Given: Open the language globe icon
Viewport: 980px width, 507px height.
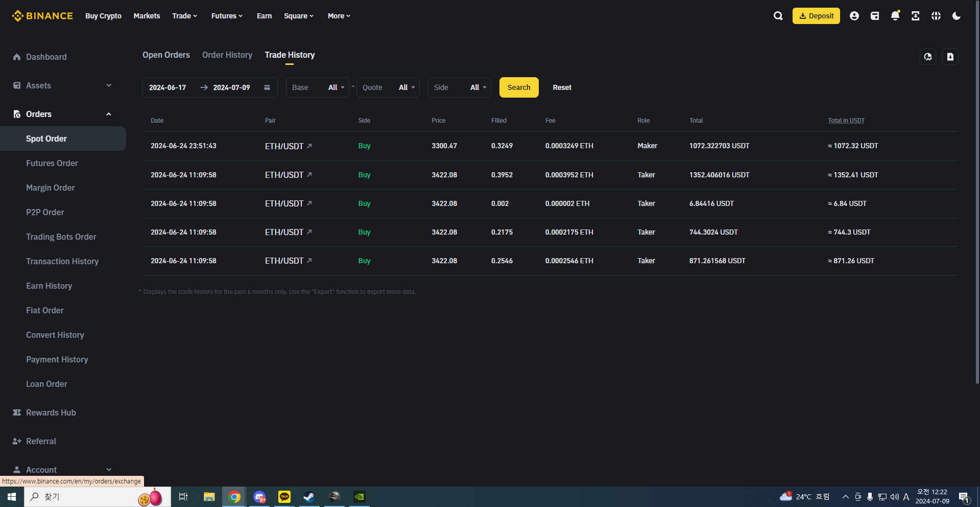Looking at the screenshot, I should pyautogui.click(x=936, y=16).
